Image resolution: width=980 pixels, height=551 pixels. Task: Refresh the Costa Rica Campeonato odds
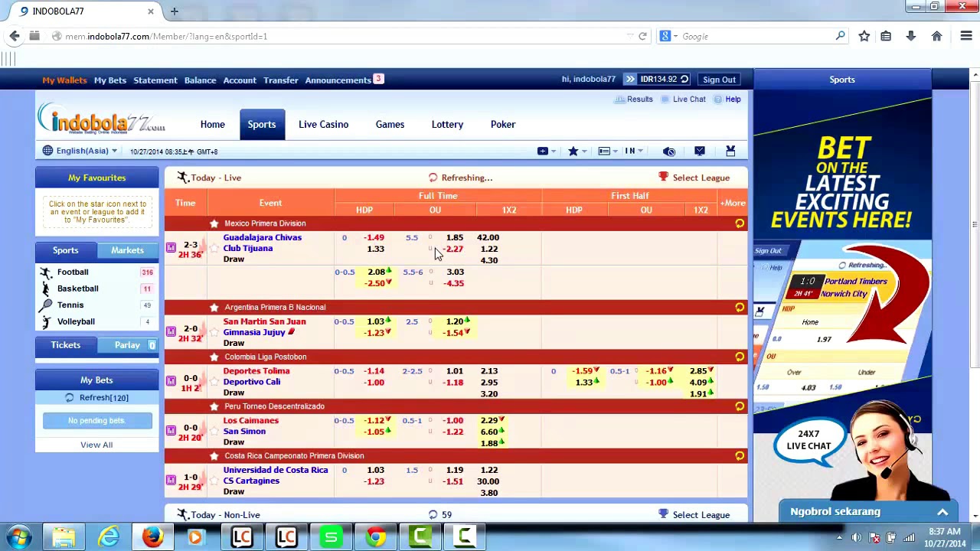click(740, 456)
